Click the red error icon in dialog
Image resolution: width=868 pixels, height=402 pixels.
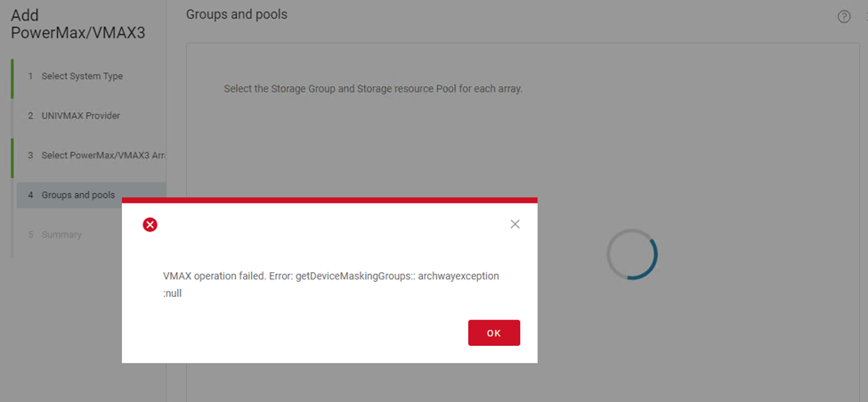pos(150,224)
